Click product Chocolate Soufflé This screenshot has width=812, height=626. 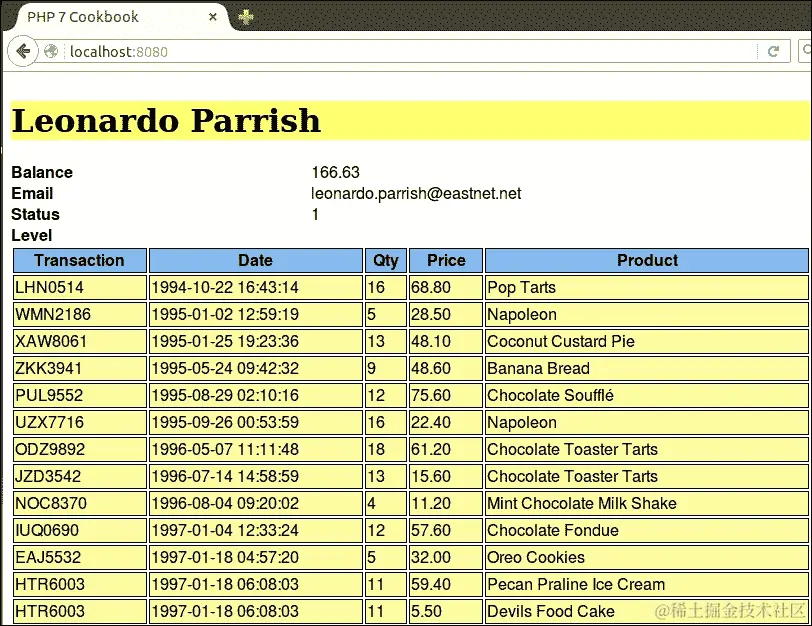[x=647, y=395]
